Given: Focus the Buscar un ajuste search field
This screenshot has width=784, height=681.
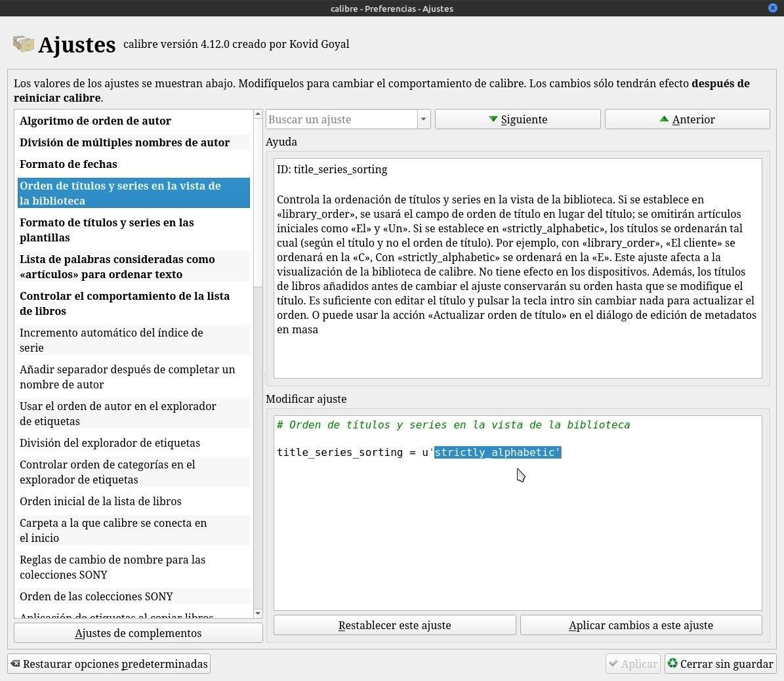Looking at the screenshot, I should [342, 119].
